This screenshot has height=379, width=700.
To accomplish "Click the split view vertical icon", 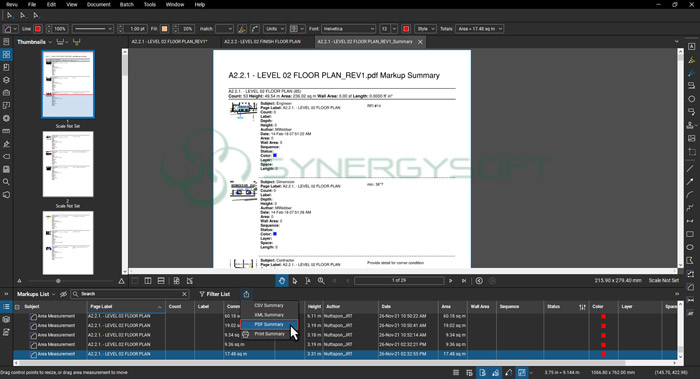I will click(148, 281).
